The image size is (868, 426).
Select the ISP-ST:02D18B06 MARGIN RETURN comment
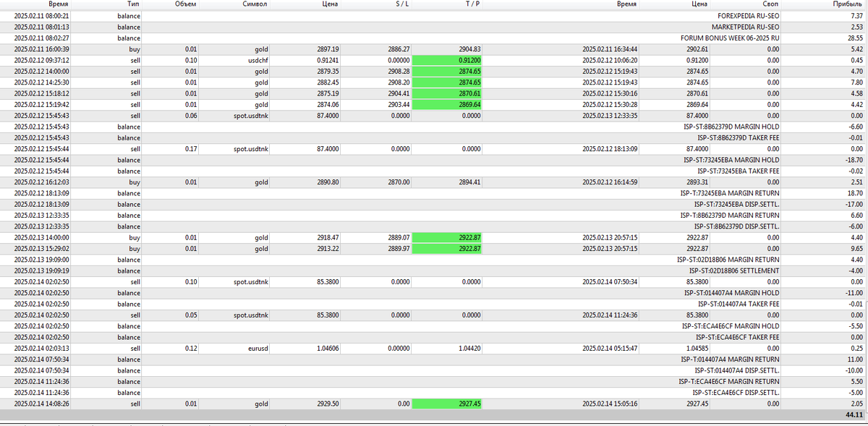[x=728, y=260]
